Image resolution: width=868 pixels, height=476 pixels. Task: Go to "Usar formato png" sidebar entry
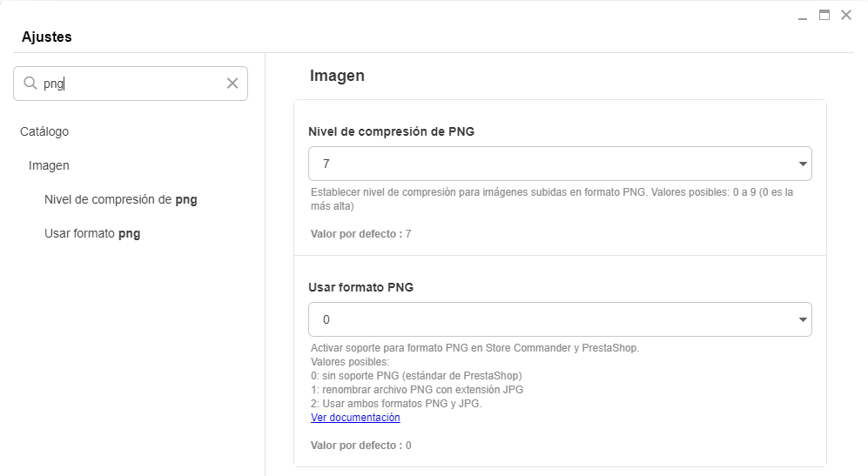pos(92,233)
